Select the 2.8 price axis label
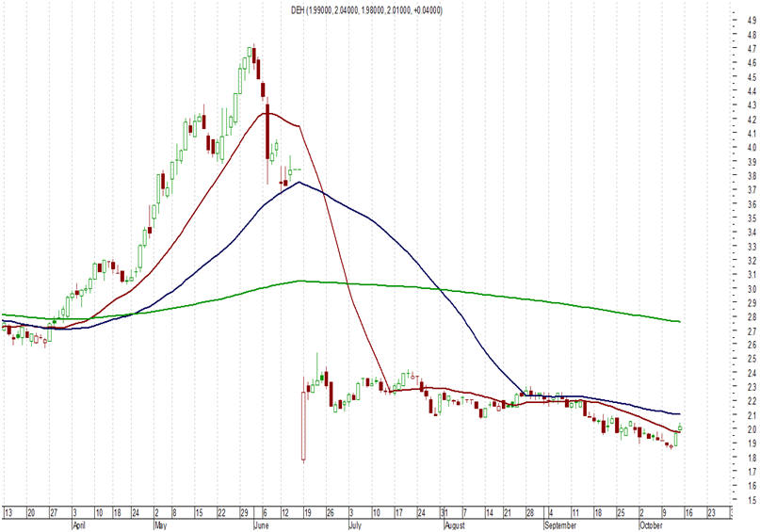The width and height of the screenshot is (760, 532). (752, 317)
